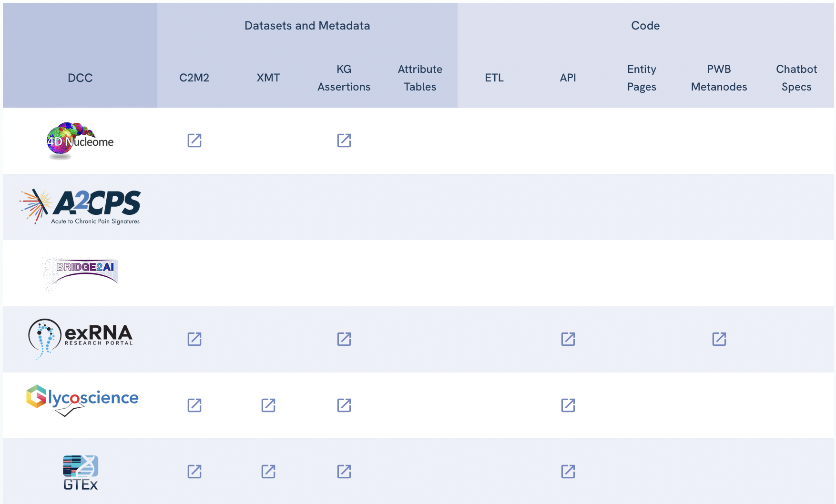Click the A2CPS logo
The width and height of the screenshot is (836, 504).
[x=80, y=206]
